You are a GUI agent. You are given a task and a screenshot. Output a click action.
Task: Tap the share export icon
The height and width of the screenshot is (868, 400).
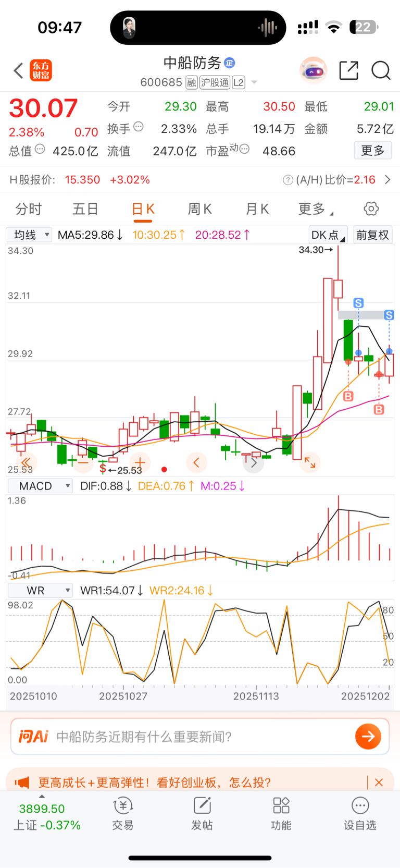[348, 70]
